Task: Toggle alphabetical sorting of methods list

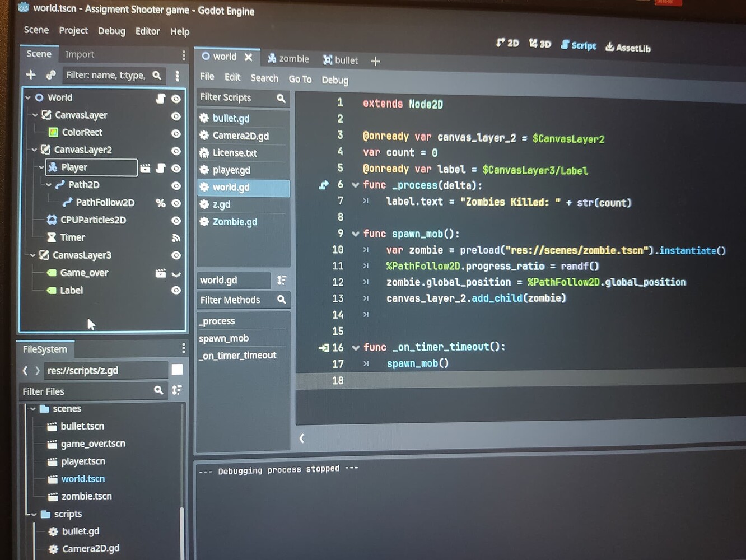Action: coord(282,280)
